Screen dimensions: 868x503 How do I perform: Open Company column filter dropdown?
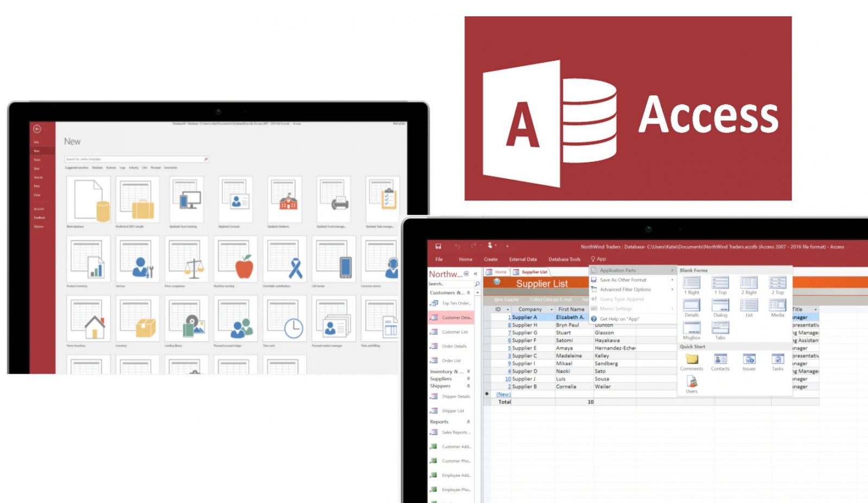pyautogui.click(x=552, y=309)
